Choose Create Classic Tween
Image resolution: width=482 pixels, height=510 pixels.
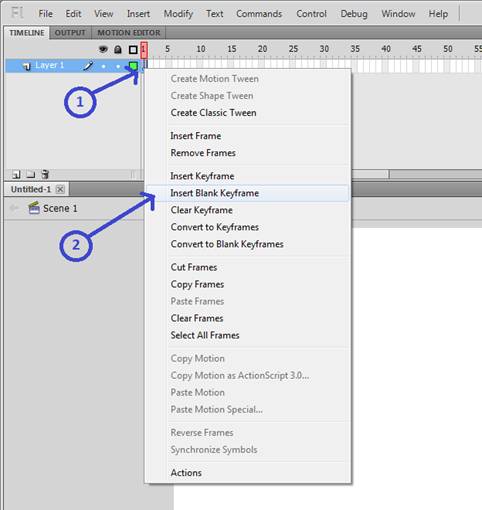tap(213, 113)
